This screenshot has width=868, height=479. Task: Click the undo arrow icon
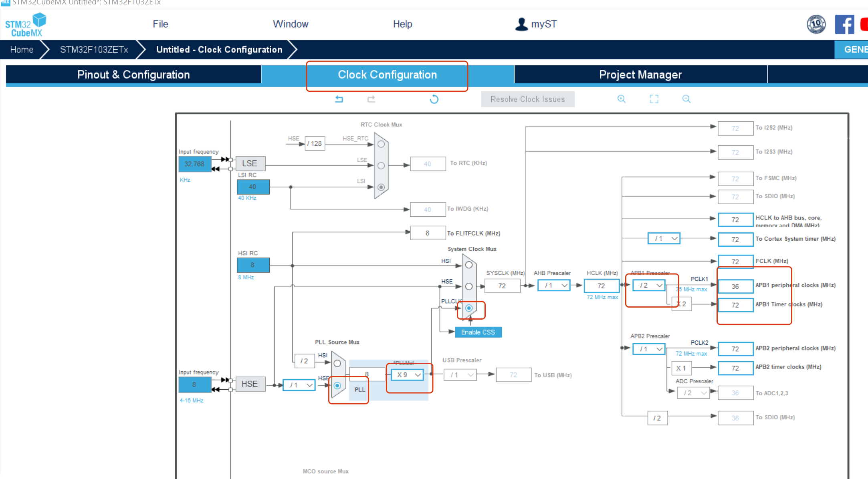(339, 99)
